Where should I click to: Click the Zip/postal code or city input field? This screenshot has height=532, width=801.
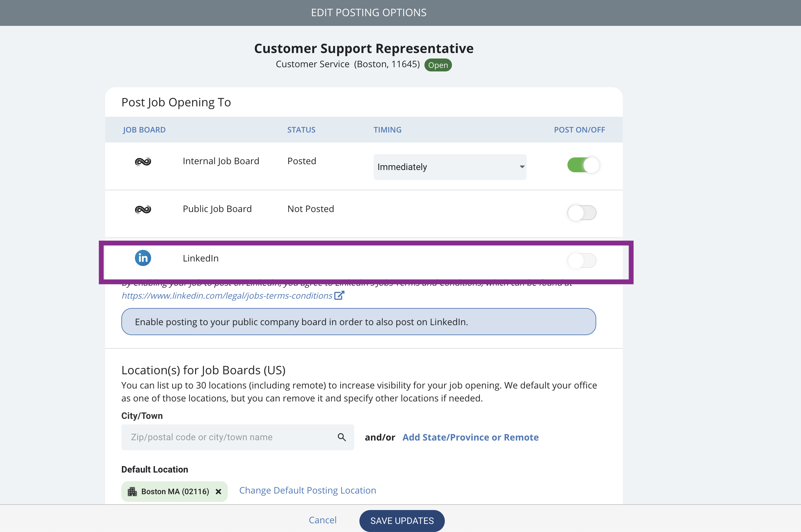(227, 437)
